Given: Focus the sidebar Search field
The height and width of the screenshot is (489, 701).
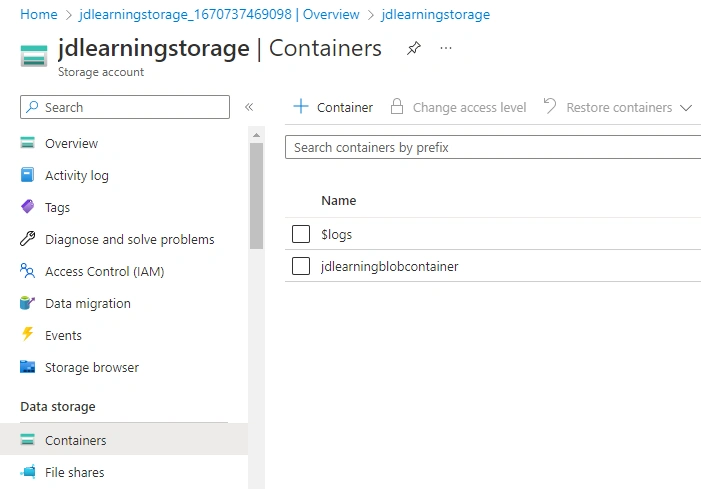Looking at the screenshot, I should click(125, 107).
